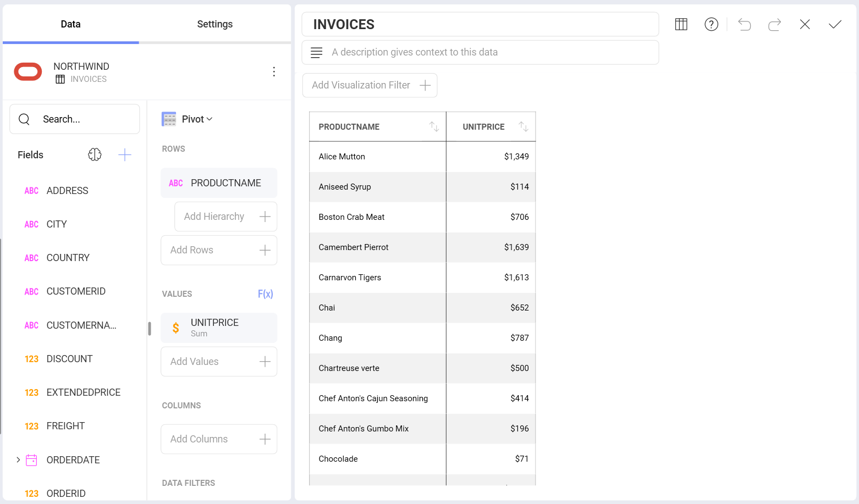859x504 pixels.
Task: Discard changes with the X icon
Action: point(805,24)
